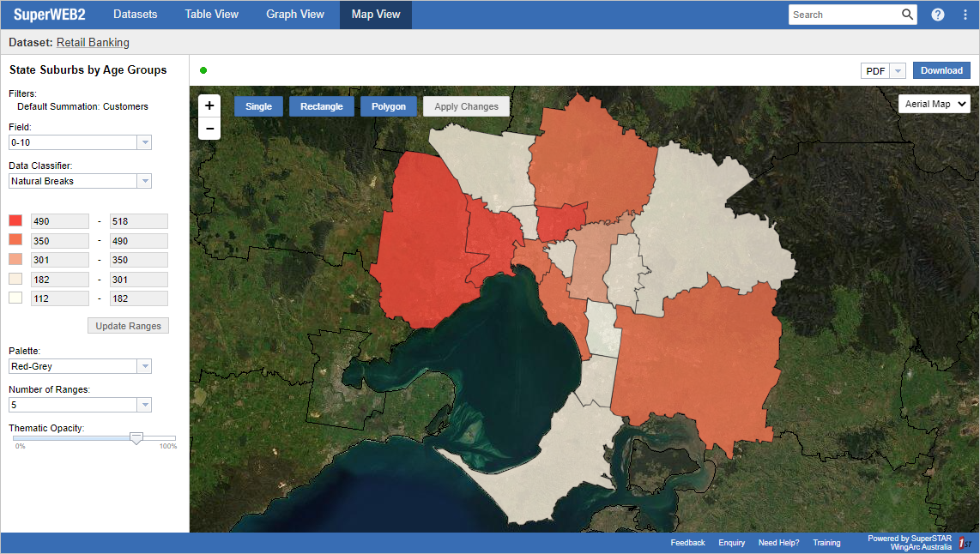Open the Retail Banking dataset link

coord(93,42)
